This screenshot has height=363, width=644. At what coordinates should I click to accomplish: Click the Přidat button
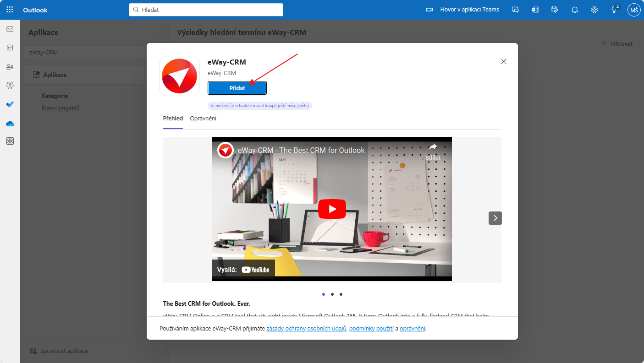(237, 88)
